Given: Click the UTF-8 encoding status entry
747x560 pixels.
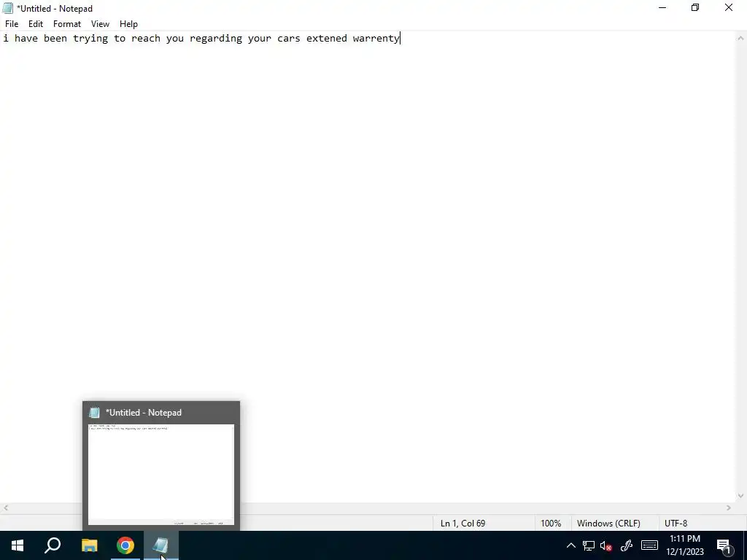Looking at the screenshot, I should click(x=676, y=524).
